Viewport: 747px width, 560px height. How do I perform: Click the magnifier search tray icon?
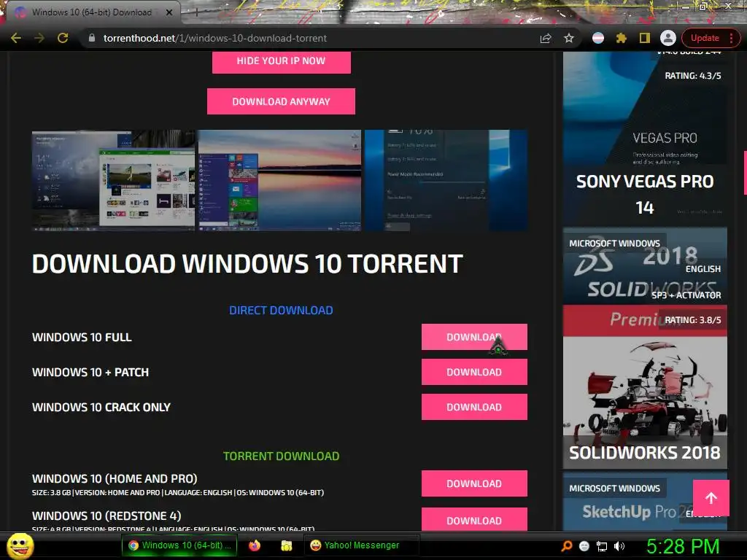pos(567,546)
